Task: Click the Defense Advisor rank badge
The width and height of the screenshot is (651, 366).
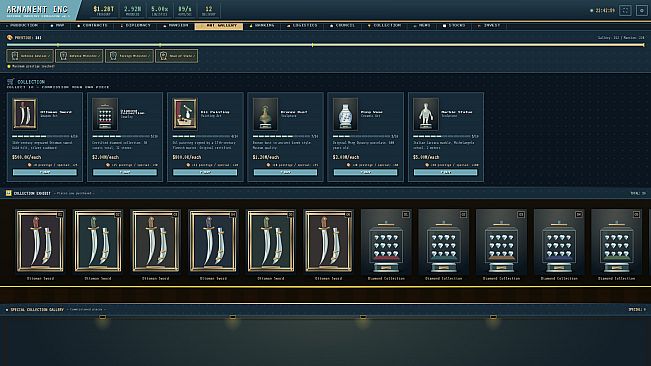Action: tap(30, 56)
